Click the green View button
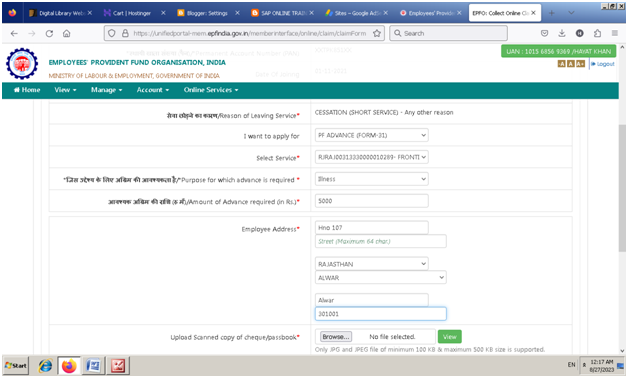 pyautogui.click(x=449, y=337)
